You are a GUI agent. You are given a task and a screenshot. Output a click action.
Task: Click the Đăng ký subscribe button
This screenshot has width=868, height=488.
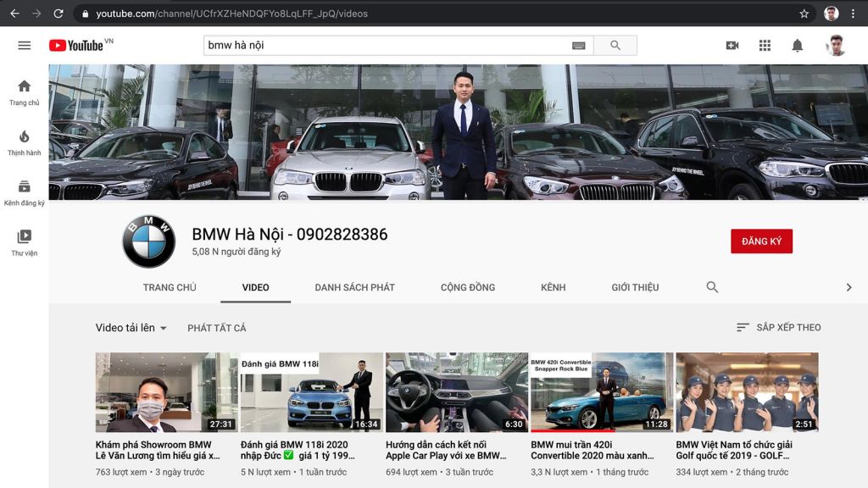pos(761,241)
